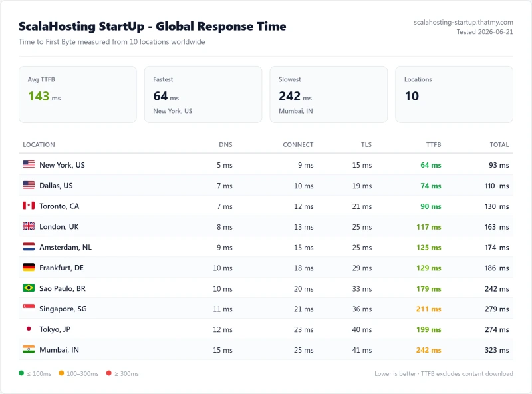Click the Amsterdam, NL location name
Image resolution: width=532 pixels, height=394 pixels.
65,248
